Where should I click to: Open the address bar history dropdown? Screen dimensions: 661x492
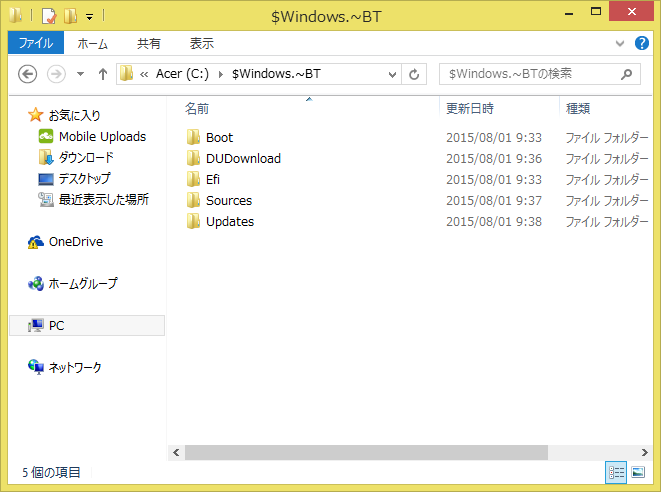point(392,75)
